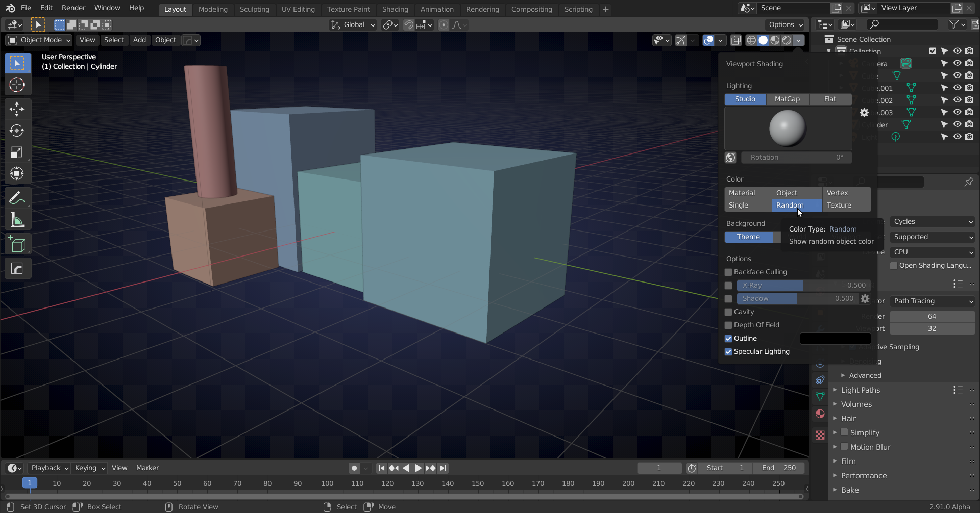The width and height of the screenshot is (980, 513).
Task: Open the Object Mode dropdown
Action: point(39,40)
